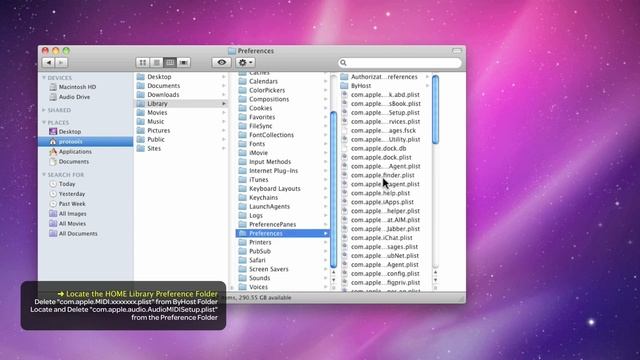Select the protools home folder in sidebar
This screenshot has height=360, width=640.
pyautogui.click(x=86, y=142)
